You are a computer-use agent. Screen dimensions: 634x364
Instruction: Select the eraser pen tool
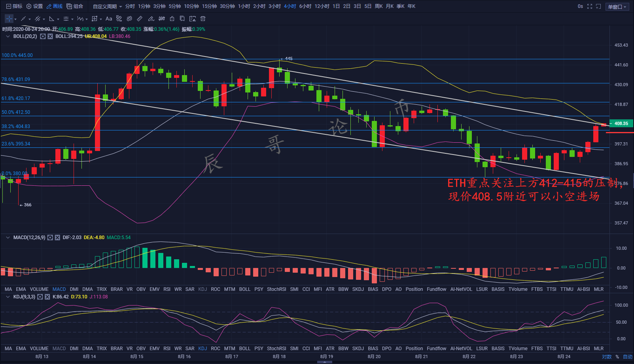151,19
